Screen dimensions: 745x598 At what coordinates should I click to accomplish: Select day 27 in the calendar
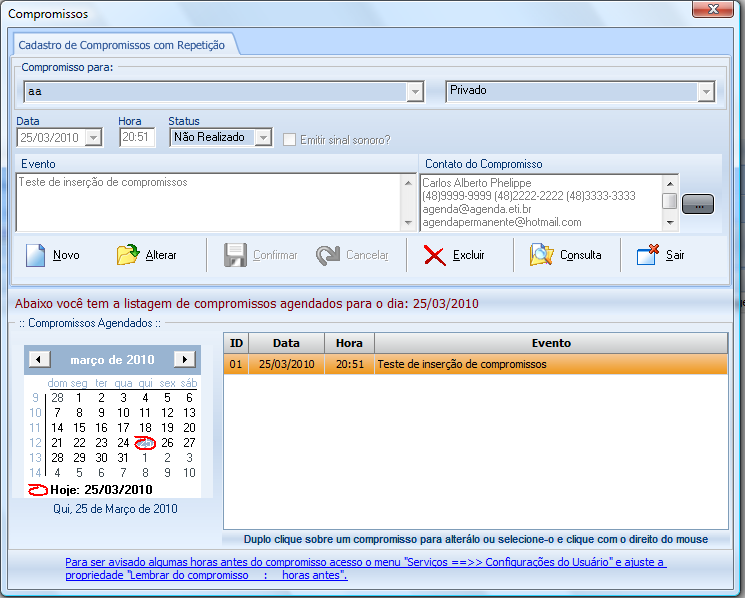pyautogui.click(x=189, y=443)
